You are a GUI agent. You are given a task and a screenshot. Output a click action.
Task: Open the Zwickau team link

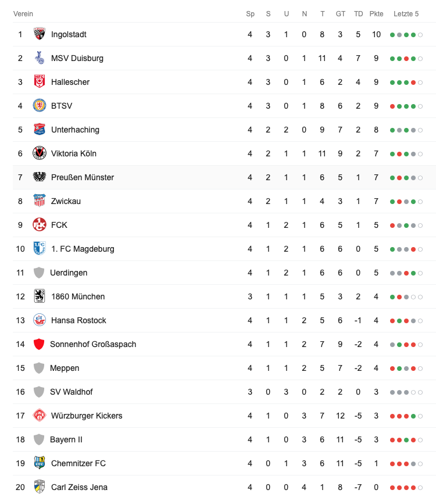click(x=66, y=201)
